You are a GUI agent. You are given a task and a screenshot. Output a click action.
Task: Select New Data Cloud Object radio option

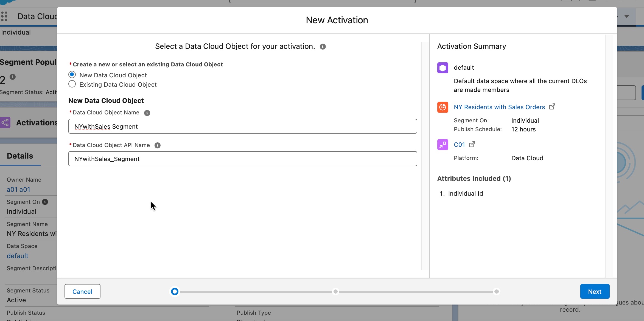point(72,75)
